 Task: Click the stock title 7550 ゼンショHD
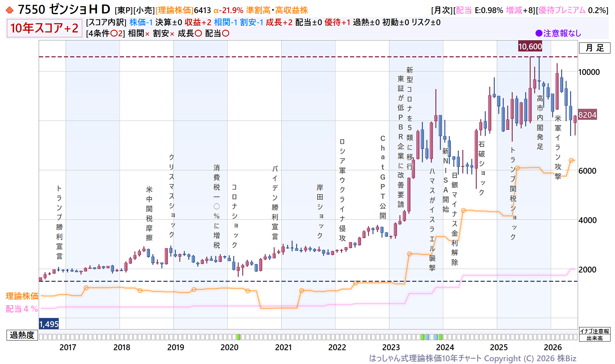tap(64, 9)
